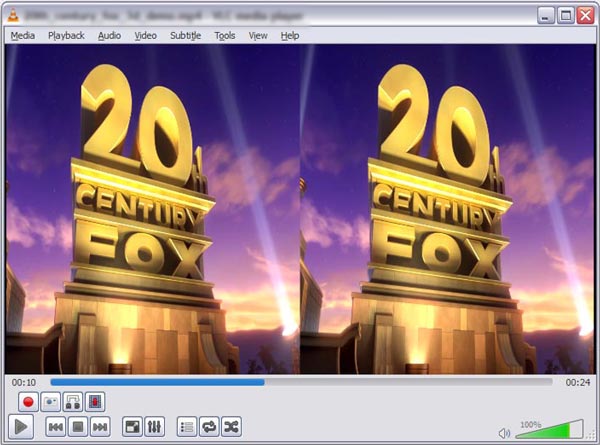
Task: Adjust the volume slider at 100%
Action: (549, 429)
